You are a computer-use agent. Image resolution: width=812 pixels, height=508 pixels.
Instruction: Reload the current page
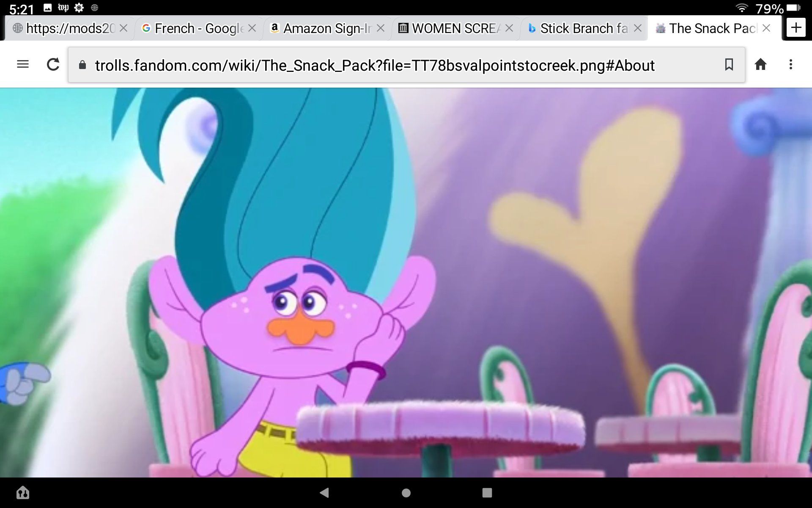click(53, 64)
